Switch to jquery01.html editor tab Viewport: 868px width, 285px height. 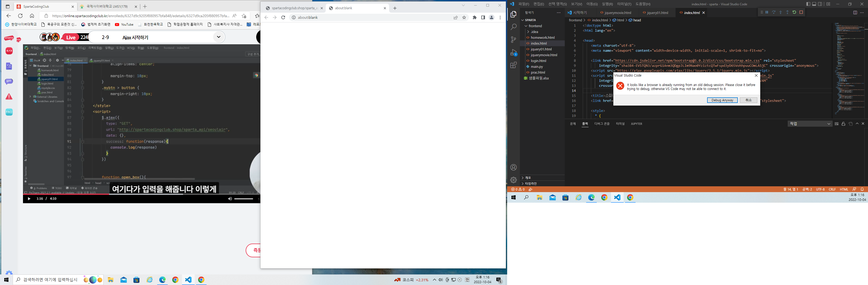[657, 13]
